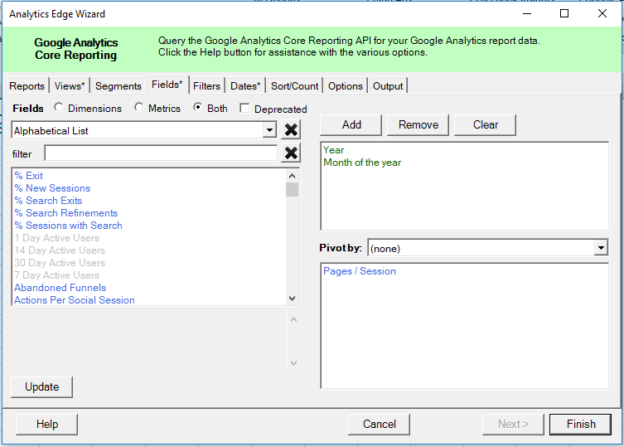
Task: Select 'Actions Per Social Session' field
Action: tap(74, 300)
